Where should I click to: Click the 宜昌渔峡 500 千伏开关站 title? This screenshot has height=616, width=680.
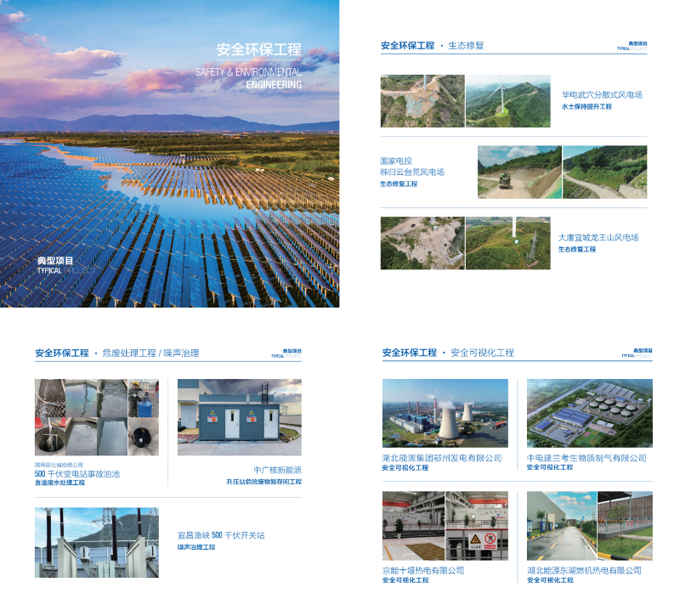pos(221,535)
